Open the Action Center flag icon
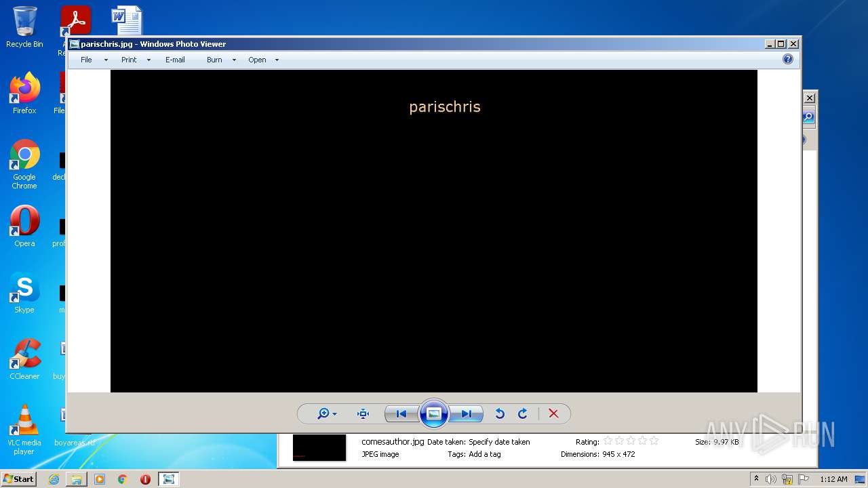Viewport: 868px width, 488px height. (x=804, y=479)
